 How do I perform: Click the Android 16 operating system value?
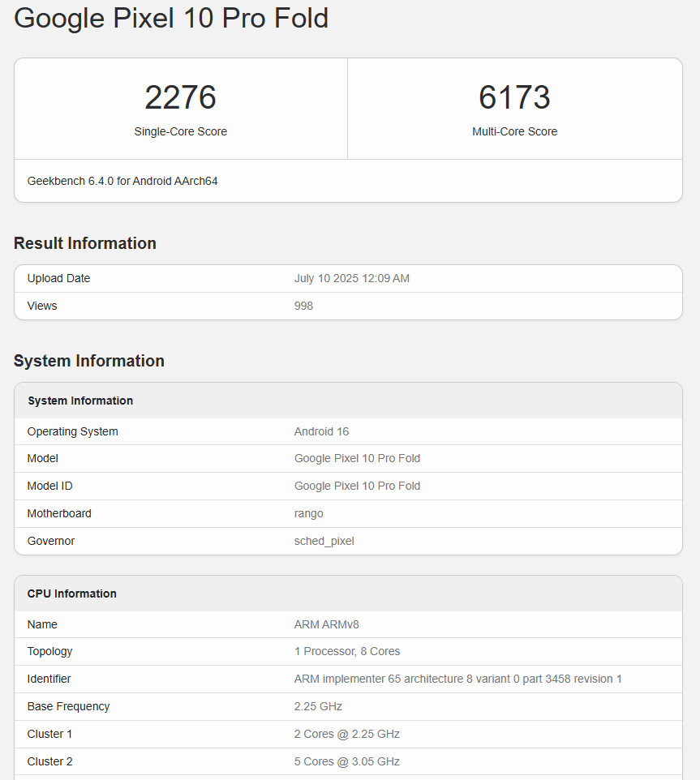coord(321,431)
